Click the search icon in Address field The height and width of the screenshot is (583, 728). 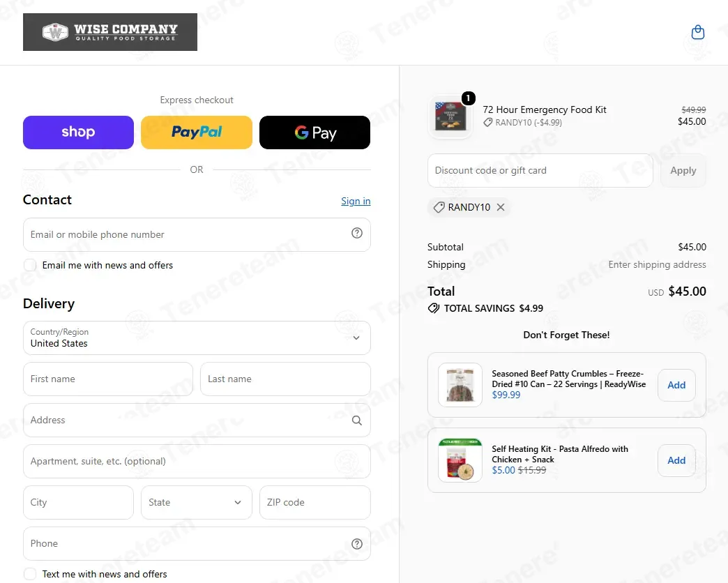356,420
